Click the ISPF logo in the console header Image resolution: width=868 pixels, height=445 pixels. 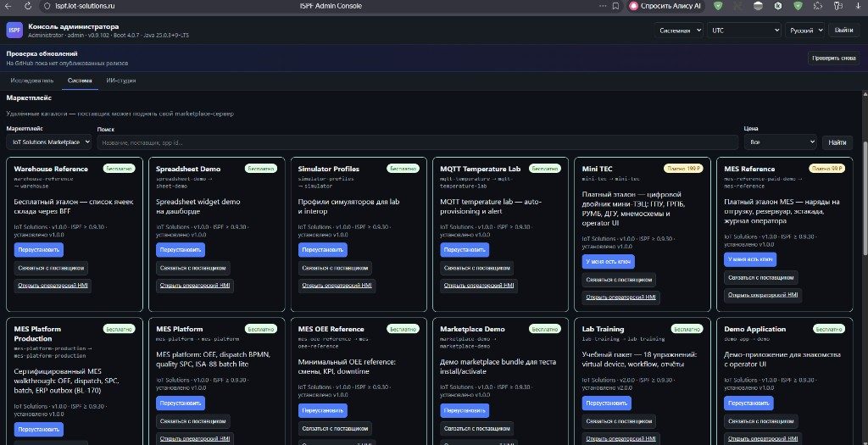click(14, 30)
